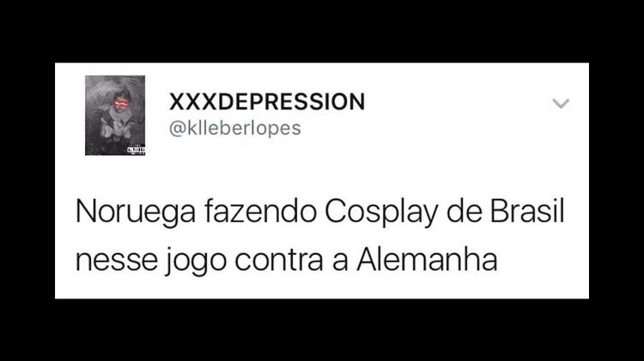Open the XXXDEPRESSION profile avatar picture
The image size is (644, 361).
(115, 115)
